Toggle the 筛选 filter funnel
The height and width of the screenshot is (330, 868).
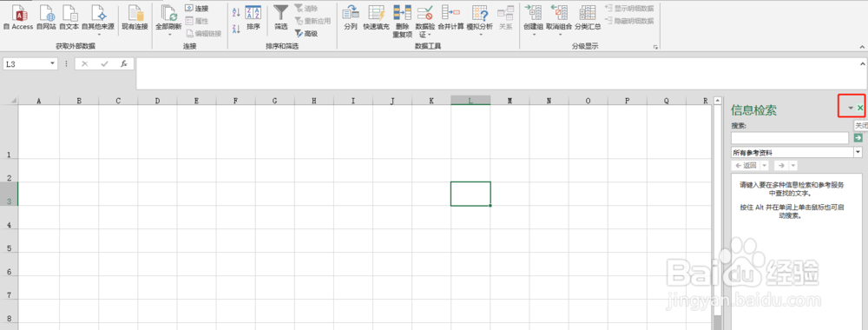pos(281,17)
